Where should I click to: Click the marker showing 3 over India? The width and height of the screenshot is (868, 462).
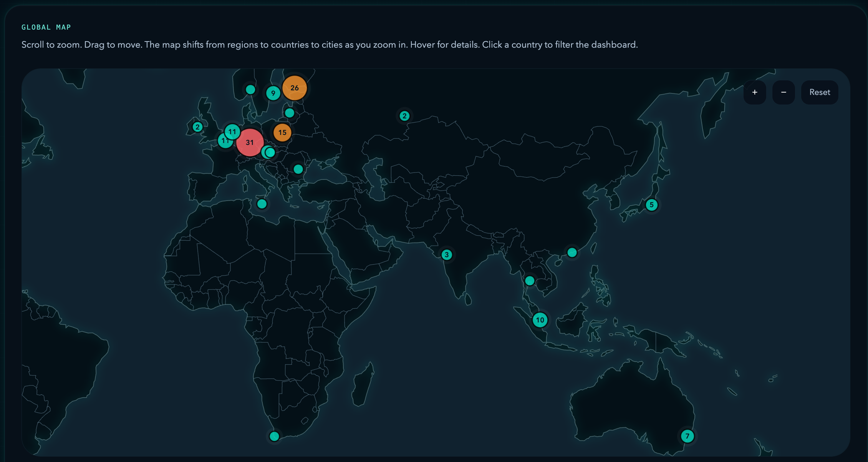pyautogui.click(x=446, y=254)
